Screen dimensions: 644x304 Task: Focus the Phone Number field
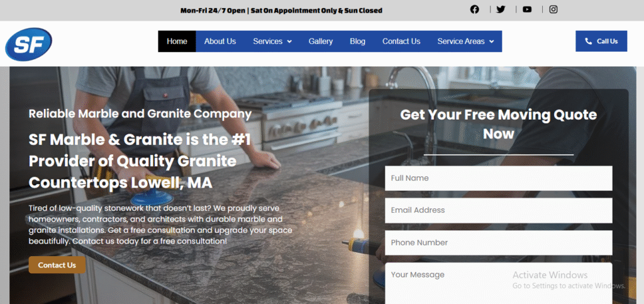(x=499, y=243)
